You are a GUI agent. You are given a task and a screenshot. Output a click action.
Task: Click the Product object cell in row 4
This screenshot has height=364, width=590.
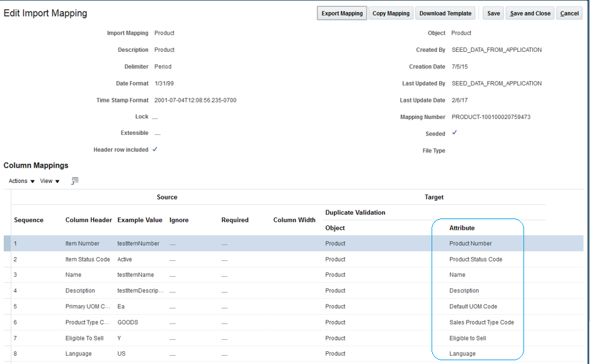pyautogui.click(x=335, y=291)
